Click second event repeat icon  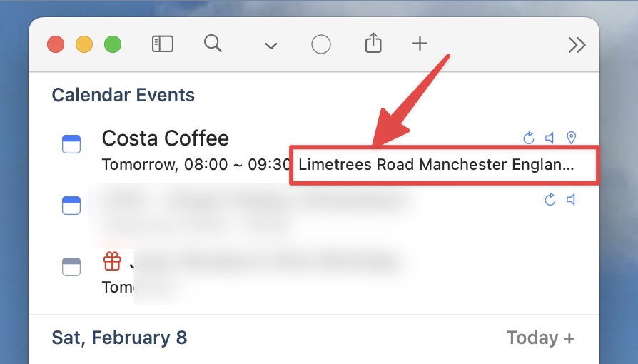click(x=550, y=200)
